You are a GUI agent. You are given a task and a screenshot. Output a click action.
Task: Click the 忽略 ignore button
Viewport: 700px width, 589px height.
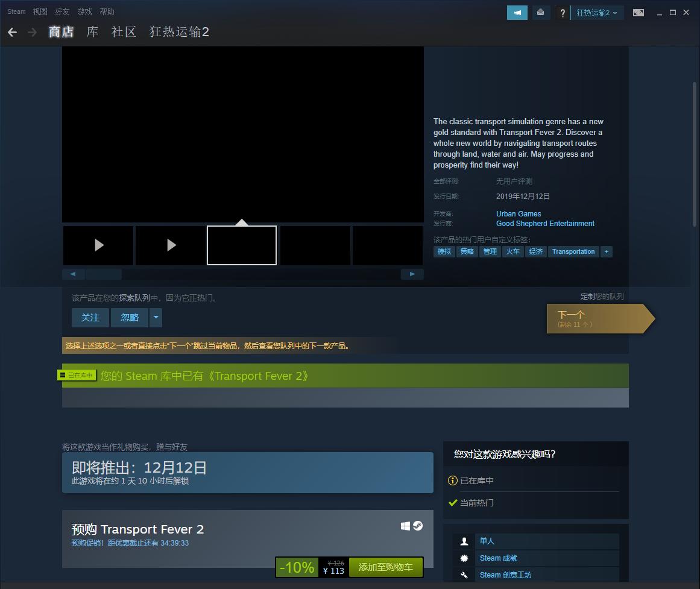click(130, 318)
